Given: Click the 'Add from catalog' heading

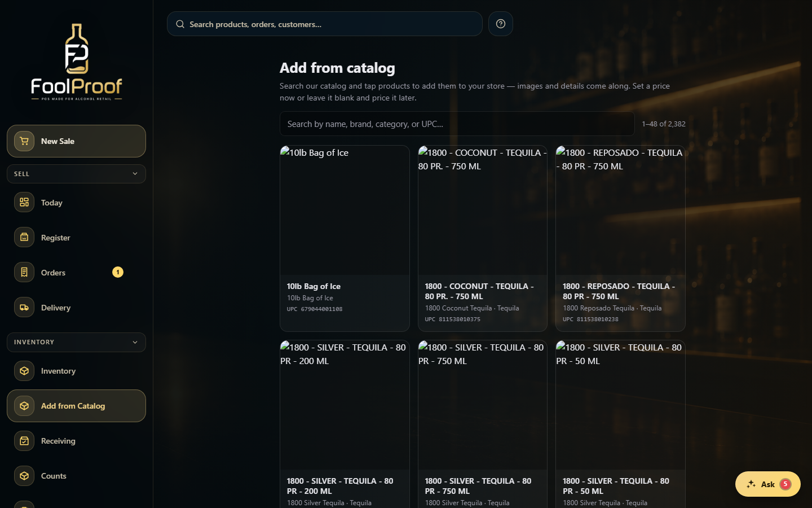Looking at the screenshot, I should point(337,68).
